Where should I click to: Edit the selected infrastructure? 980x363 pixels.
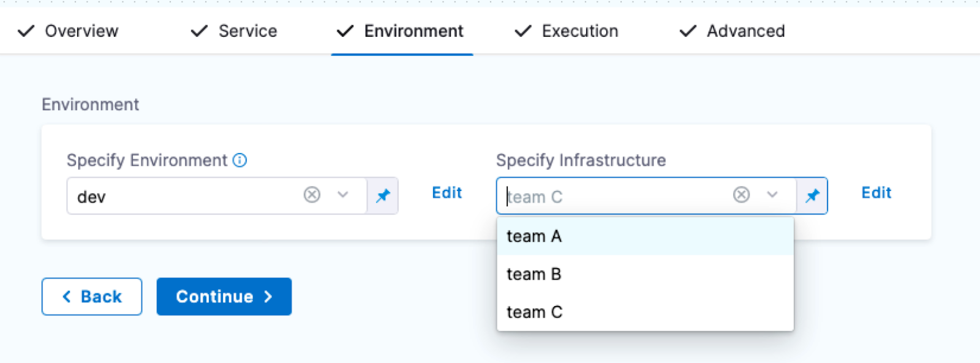pyautogui.click(x=876, y=193)
